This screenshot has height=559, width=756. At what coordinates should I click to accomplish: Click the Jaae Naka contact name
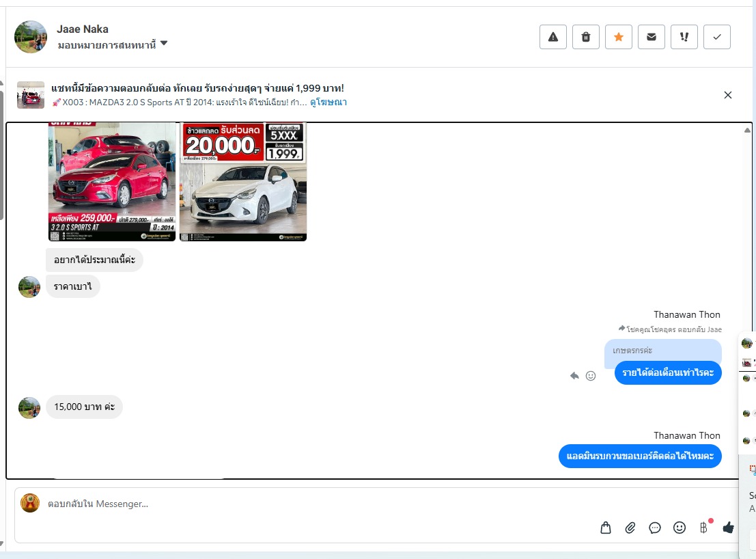click(x=83, y=29)
